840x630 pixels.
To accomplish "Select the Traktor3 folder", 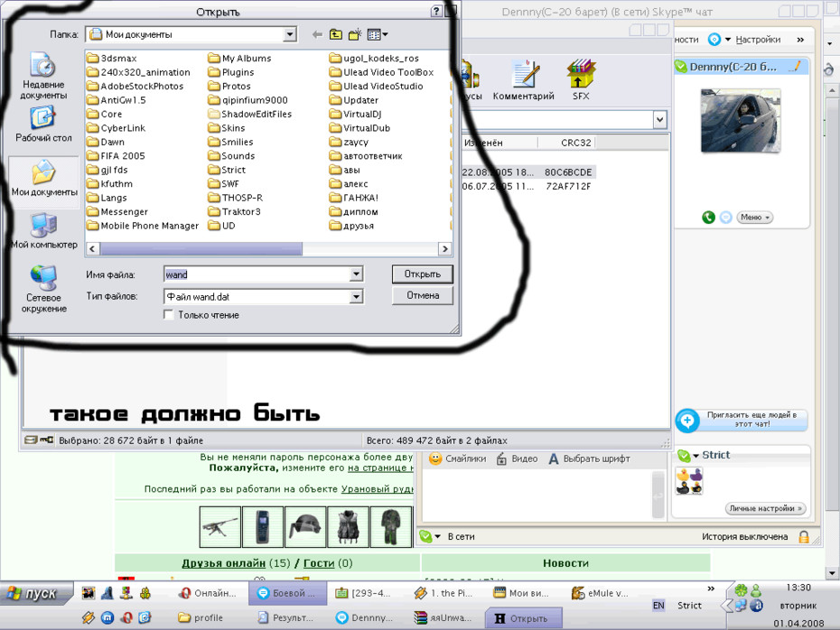I will click(235, 212).
